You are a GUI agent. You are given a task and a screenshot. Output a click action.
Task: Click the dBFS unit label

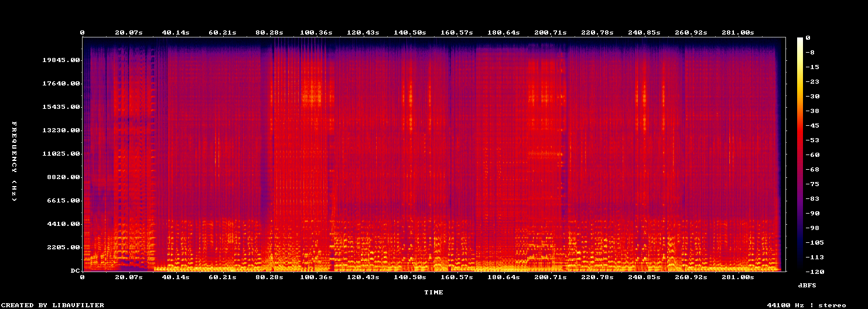pyautogui.click(x=807, y=285)
